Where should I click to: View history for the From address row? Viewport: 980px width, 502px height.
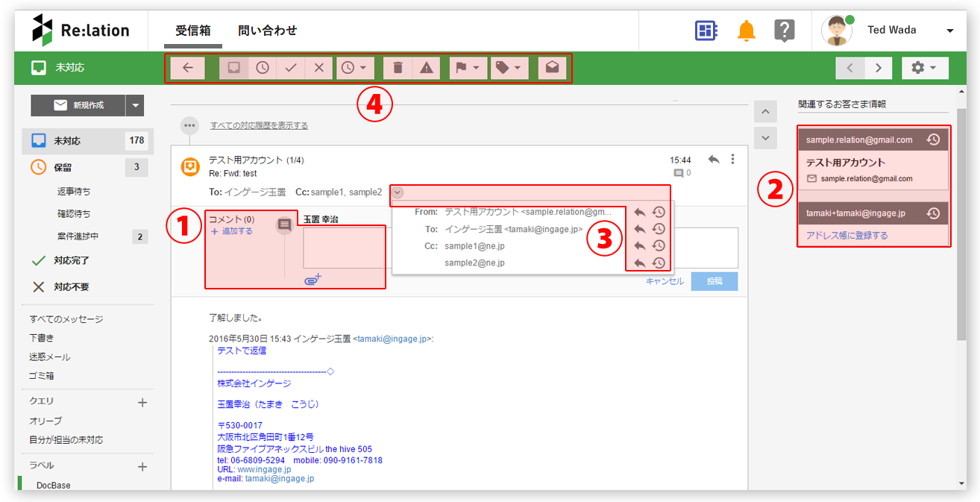(659, 212)
